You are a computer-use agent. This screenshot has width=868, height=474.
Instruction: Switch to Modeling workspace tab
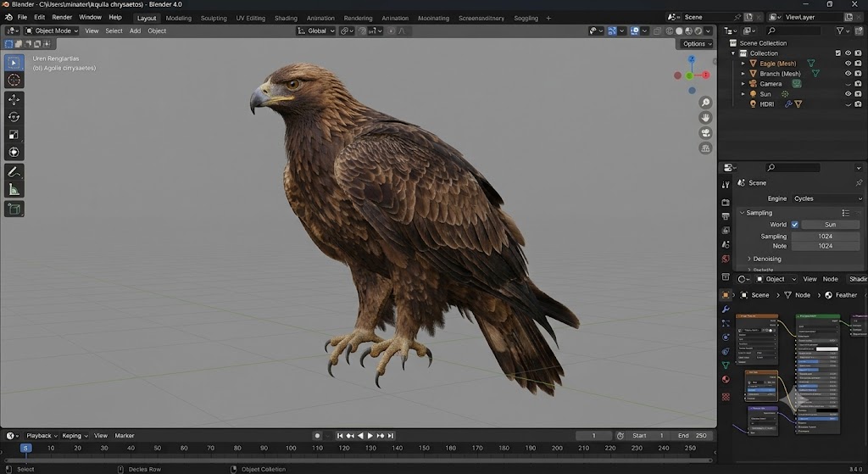pyautogui.click(x=178, y=19)
